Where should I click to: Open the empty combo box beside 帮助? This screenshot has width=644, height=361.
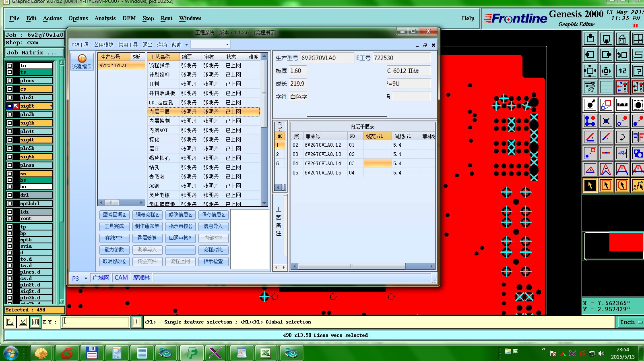click(x=210, y=45)
